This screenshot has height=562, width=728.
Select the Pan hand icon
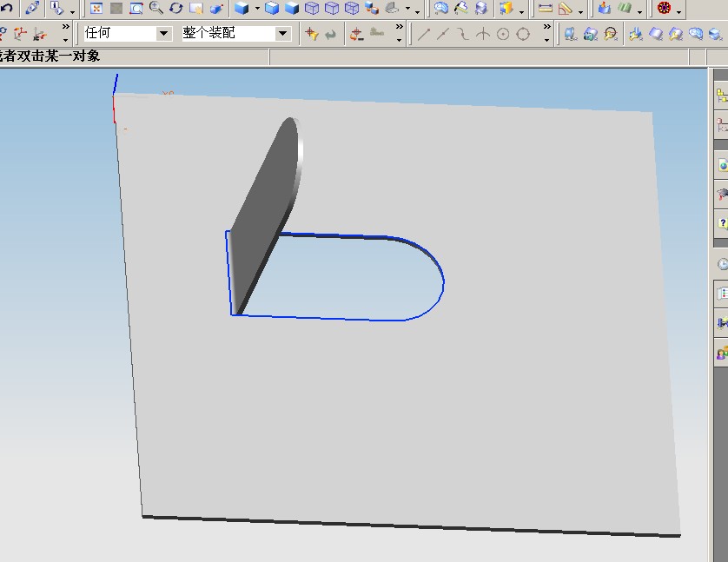tap(196, 8)
